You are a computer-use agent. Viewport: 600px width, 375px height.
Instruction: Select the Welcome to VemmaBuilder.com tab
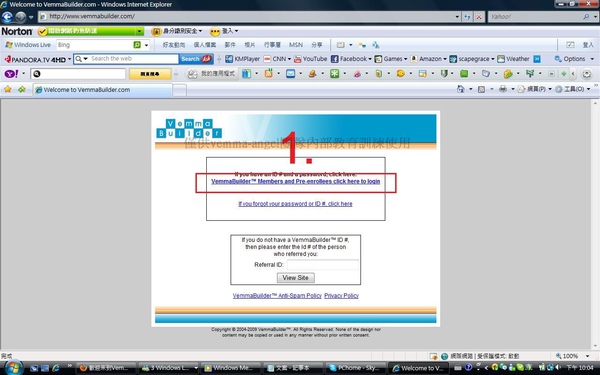102,90
